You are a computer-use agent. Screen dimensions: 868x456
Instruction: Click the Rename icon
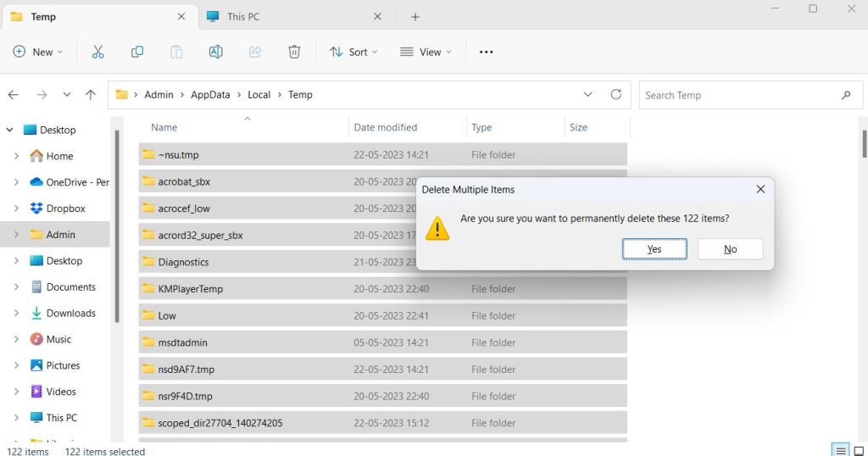(216, 52)
